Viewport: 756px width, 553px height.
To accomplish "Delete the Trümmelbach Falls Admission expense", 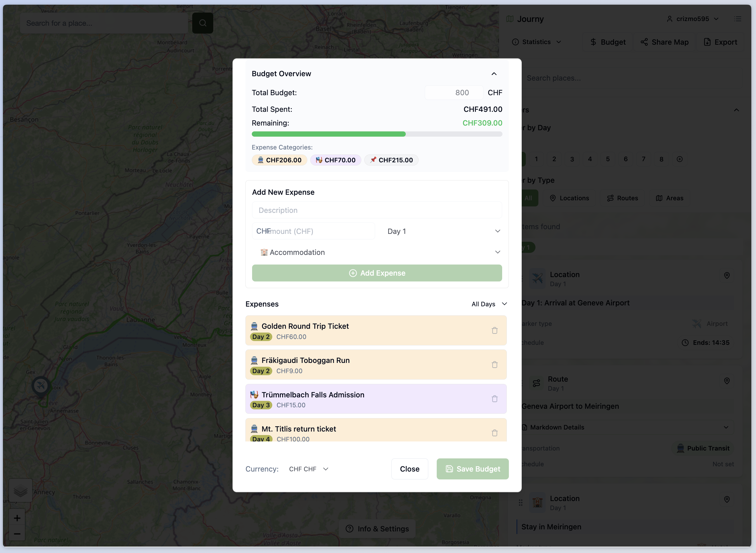I will [495, 399].
